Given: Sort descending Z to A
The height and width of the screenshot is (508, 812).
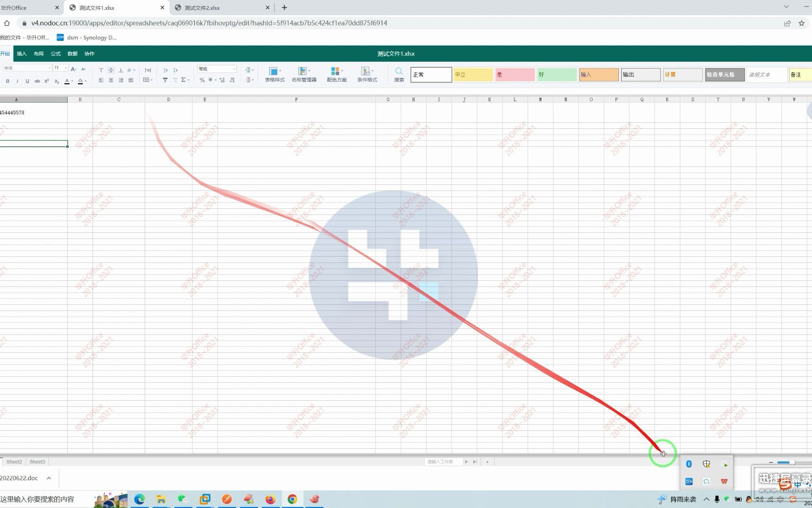Looking at the screenshot, I should [x=175, y=70].
